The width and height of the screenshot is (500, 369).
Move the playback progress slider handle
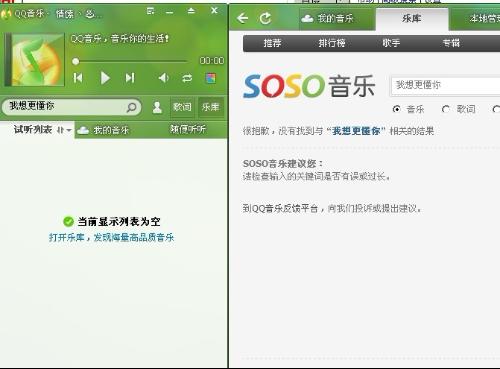[76, 61]
